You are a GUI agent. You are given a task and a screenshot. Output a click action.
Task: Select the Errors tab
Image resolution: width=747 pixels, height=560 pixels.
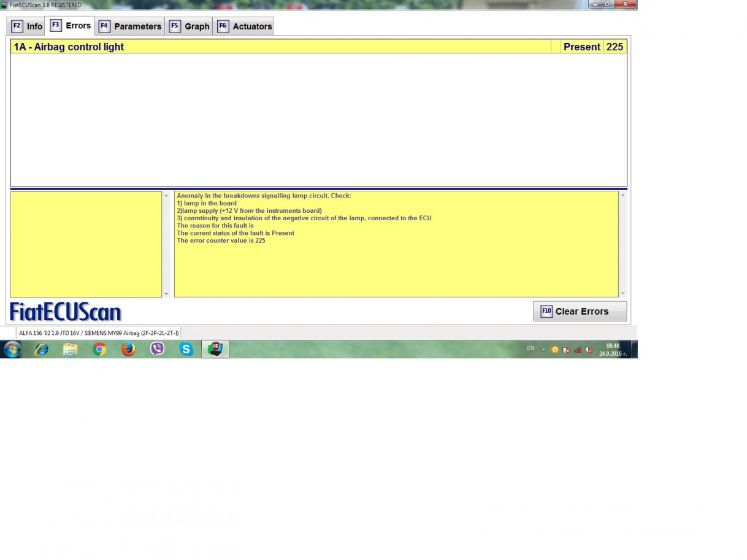point(71,26)
